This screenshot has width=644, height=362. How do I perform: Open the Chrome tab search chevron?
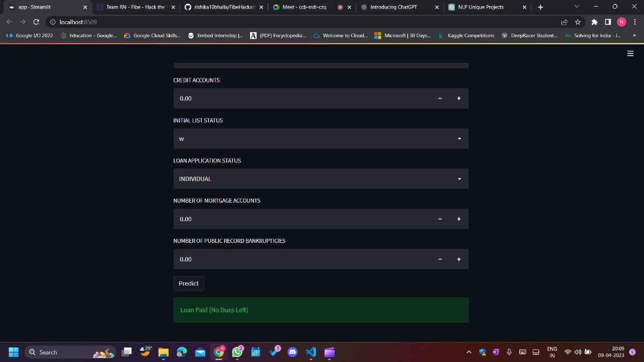tap(577, 7)
